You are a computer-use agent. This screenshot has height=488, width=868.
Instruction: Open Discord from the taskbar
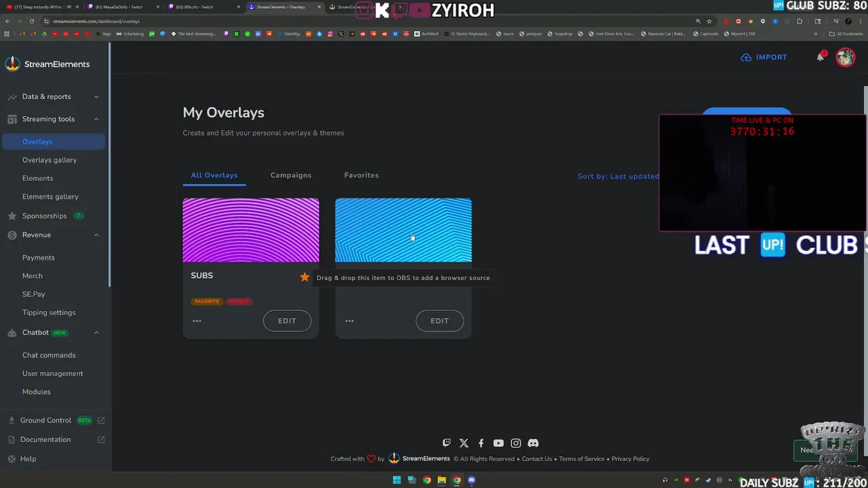tap(471, 481)
